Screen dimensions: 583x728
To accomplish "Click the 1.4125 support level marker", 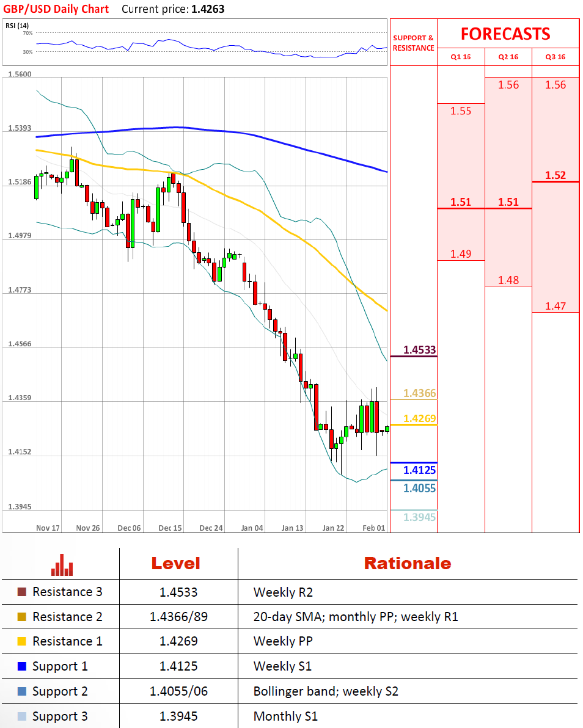I will pyautogui.click(x=419, y=470).
